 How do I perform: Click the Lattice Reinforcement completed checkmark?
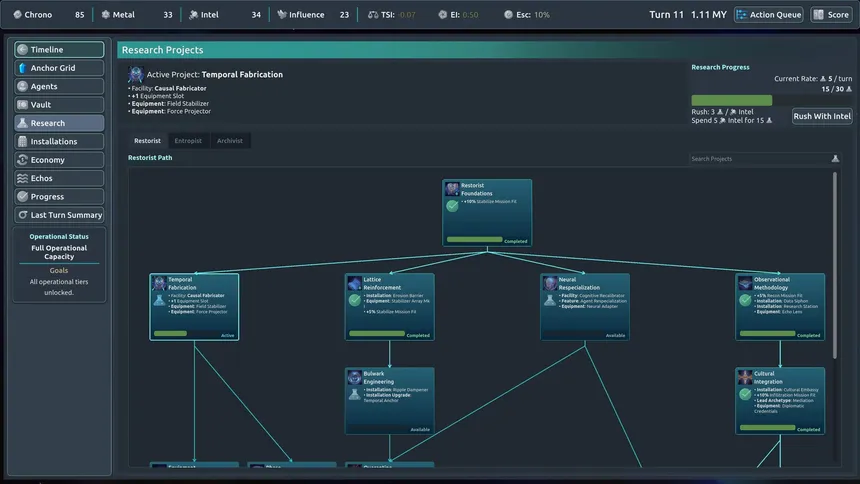coord(354,300)
